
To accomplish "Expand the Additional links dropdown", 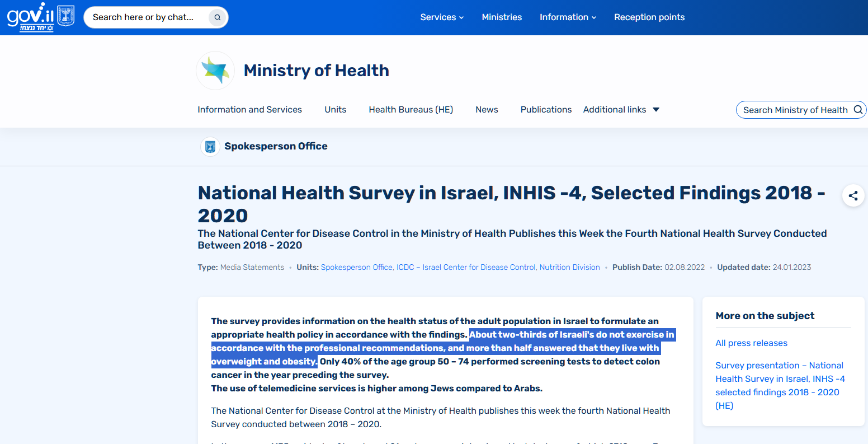I will click(621, 110).
